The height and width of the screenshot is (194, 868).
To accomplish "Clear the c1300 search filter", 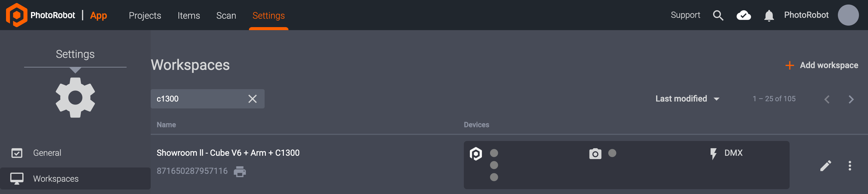I will (252, 99).
